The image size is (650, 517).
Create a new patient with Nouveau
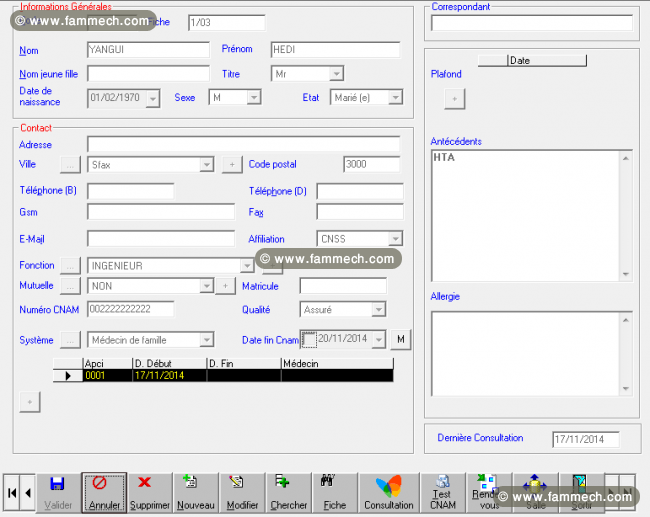click(196, 493)
